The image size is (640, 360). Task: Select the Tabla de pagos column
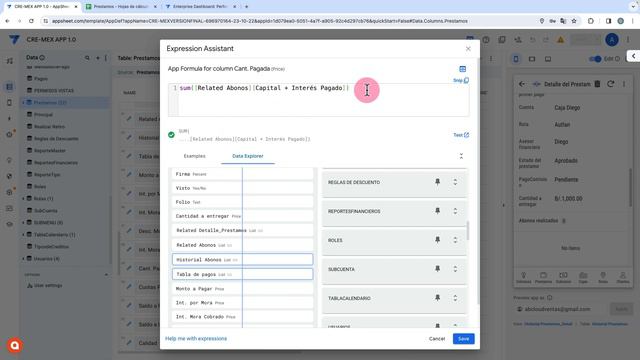[x=242, y=274]
